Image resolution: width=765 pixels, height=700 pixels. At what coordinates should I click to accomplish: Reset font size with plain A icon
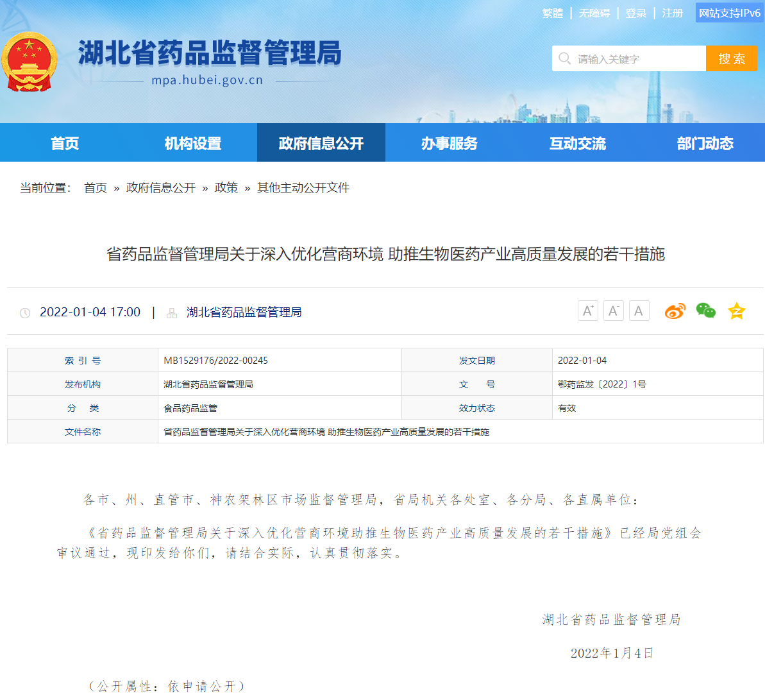tap(639, 311)
